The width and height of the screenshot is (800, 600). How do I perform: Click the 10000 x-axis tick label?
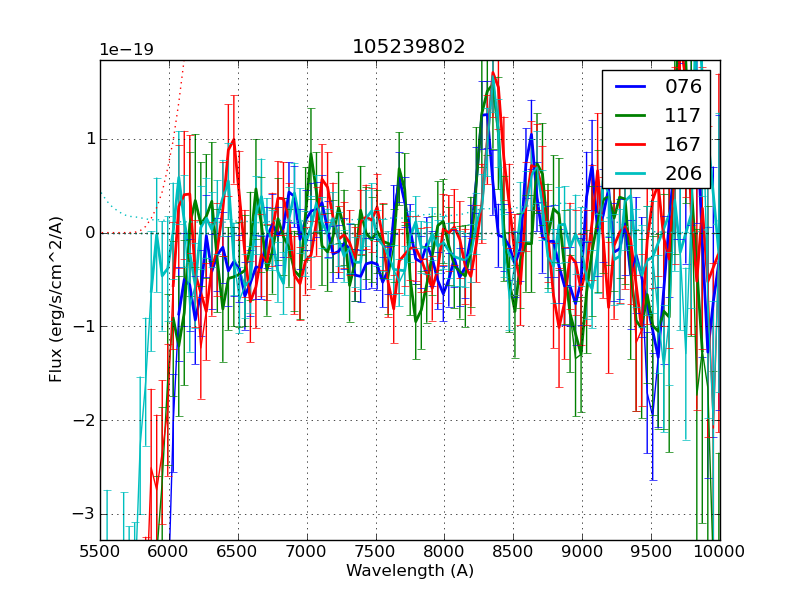719,551
